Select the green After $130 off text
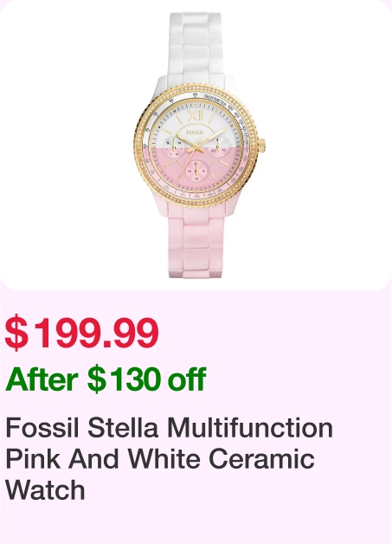Screen dimensions: 392x544 pos(106,379)
